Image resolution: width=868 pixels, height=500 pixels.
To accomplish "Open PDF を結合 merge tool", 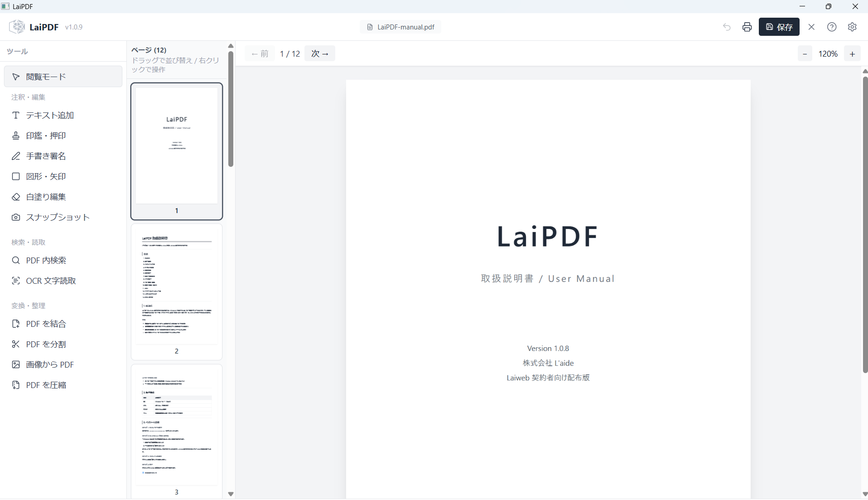I will (63, 324).
